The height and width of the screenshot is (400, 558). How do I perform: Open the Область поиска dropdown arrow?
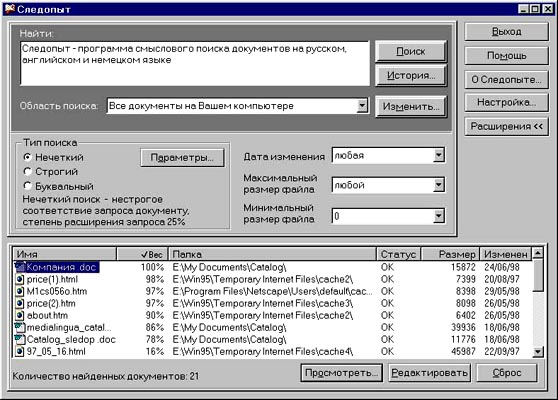[362, 106]
